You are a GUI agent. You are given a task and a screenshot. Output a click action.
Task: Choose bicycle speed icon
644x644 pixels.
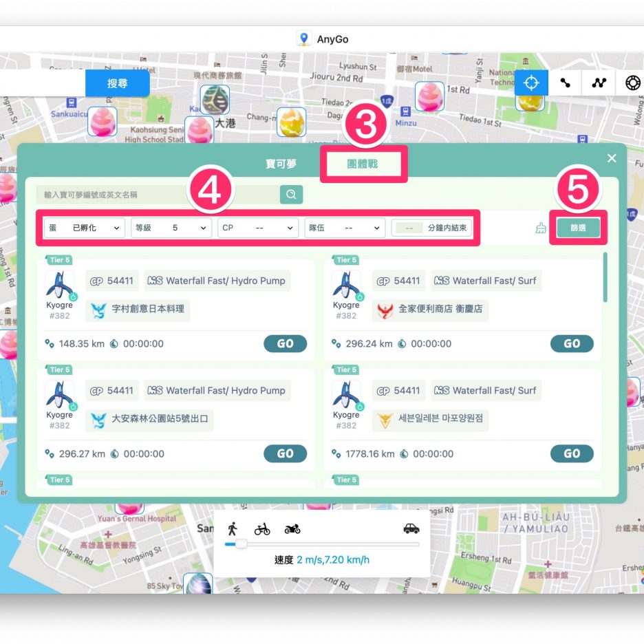(x=262, y=528)
